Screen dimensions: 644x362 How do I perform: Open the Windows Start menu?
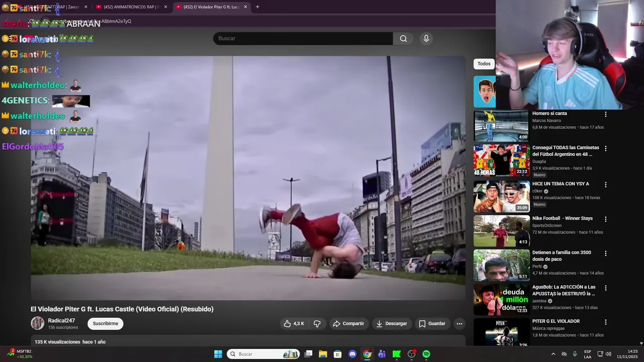[x=218, y=354]
